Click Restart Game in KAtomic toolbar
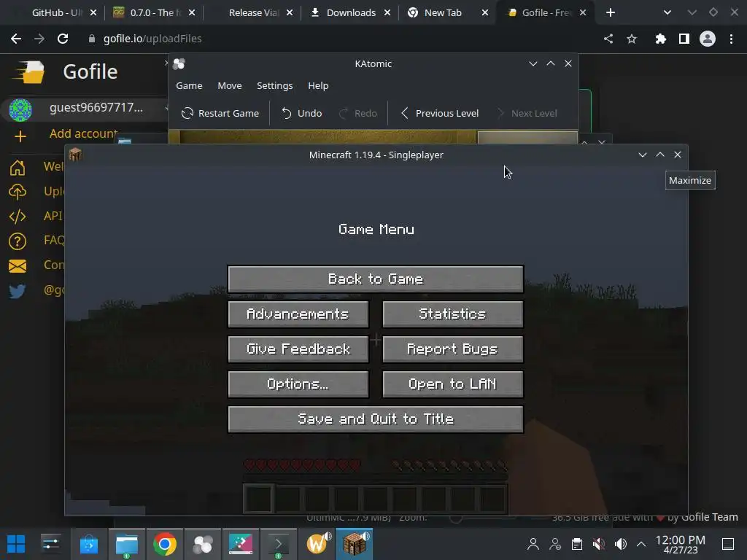 220,113
